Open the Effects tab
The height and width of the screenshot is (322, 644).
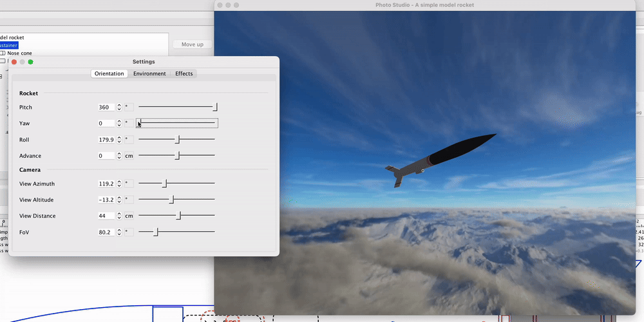pyautogui.click(x=184, y=74)
